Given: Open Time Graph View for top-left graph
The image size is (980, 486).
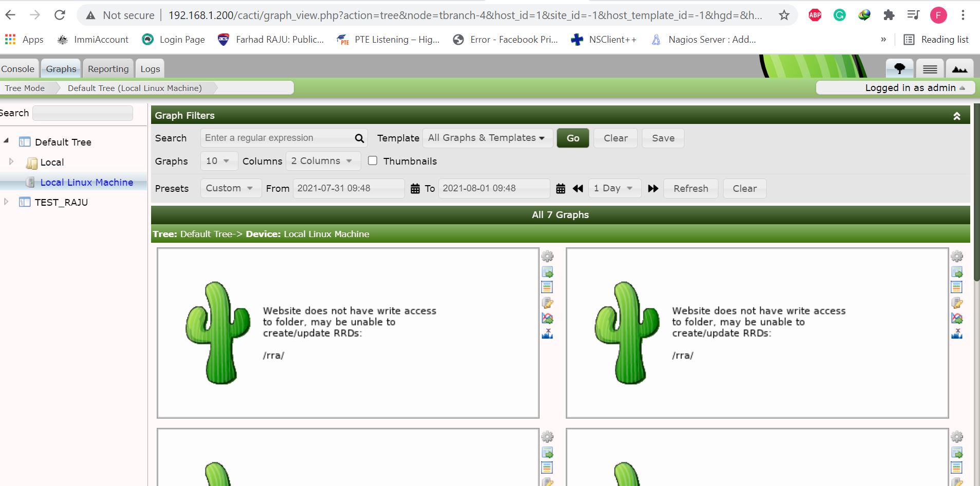Looking at the screenshot, I should click(547, 287).
